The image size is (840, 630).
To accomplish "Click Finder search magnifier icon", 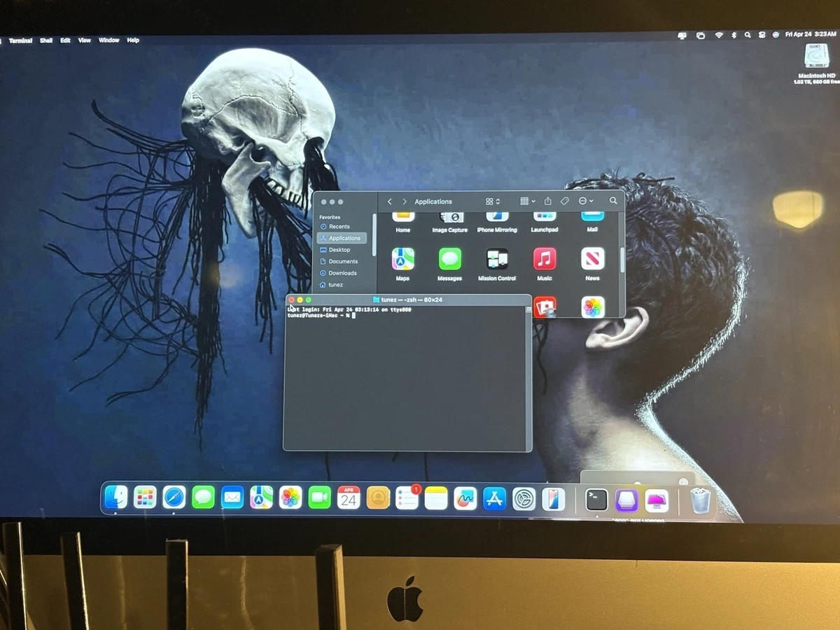I will tap(613, 201).
